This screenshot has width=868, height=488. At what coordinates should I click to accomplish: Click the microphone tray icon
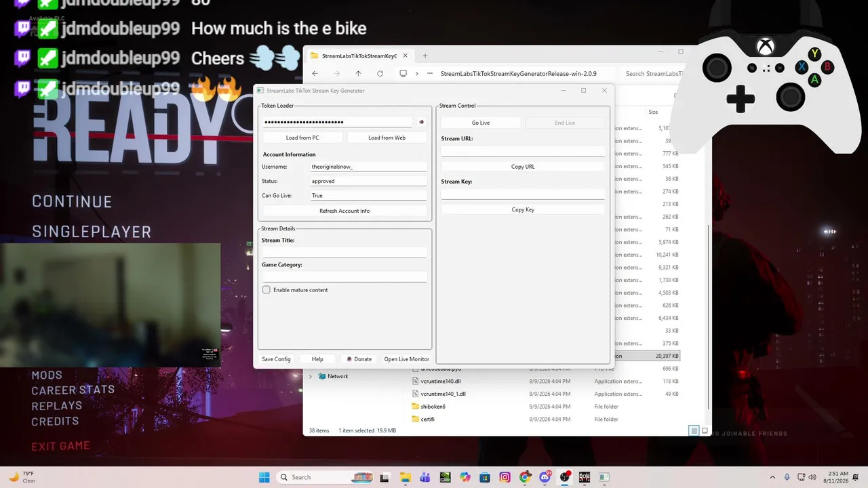(x=787, y=477)
